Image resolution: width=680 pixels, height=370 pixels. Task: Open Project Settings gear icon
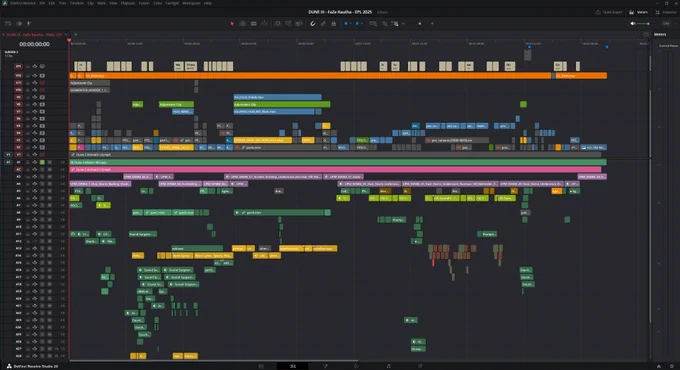click(x=673, y=366)
